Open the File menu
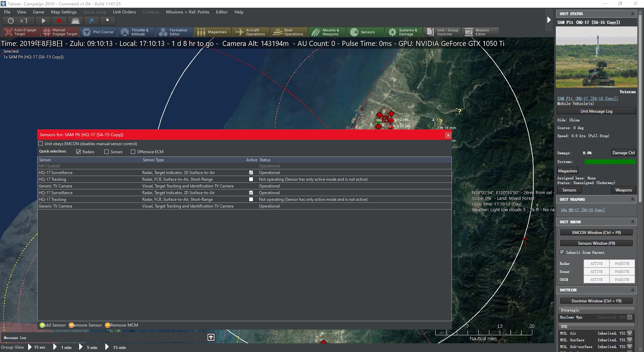The image size is (644, 352). (x=7, y=12)
